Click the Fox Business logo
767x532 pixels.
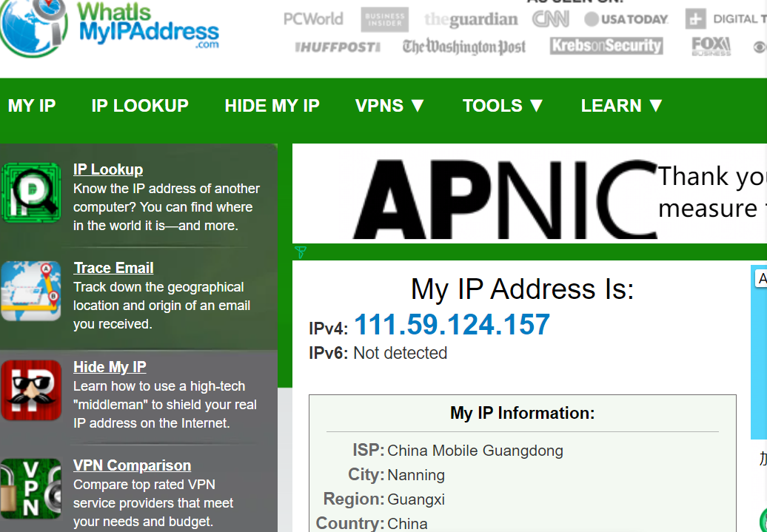click(711, 47)
